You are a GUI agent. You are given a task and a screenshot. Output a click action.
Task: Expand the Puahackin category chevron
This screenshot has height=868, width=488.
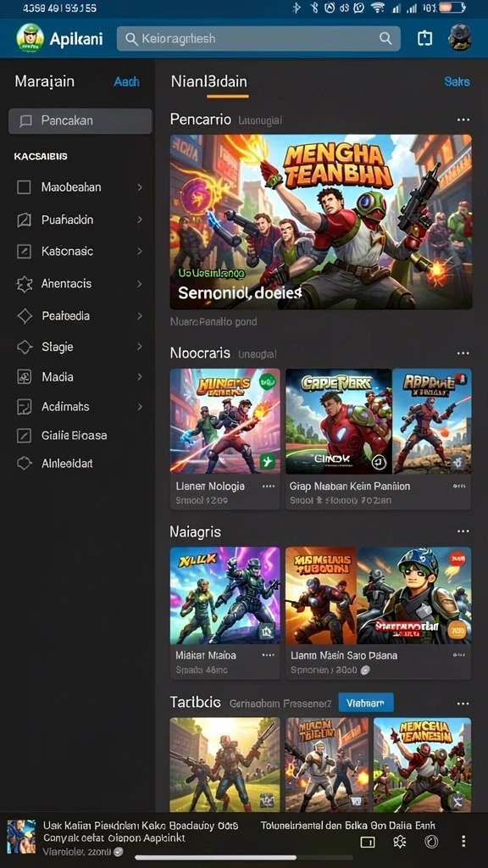(140, 220)
